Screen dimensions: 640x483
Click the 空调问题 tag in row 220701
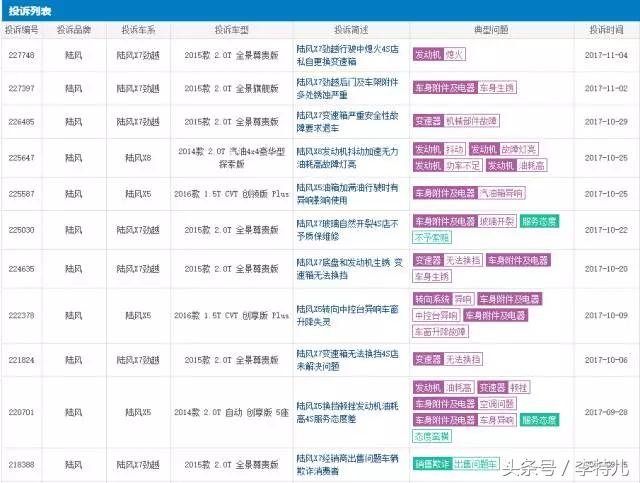[497, 404]
